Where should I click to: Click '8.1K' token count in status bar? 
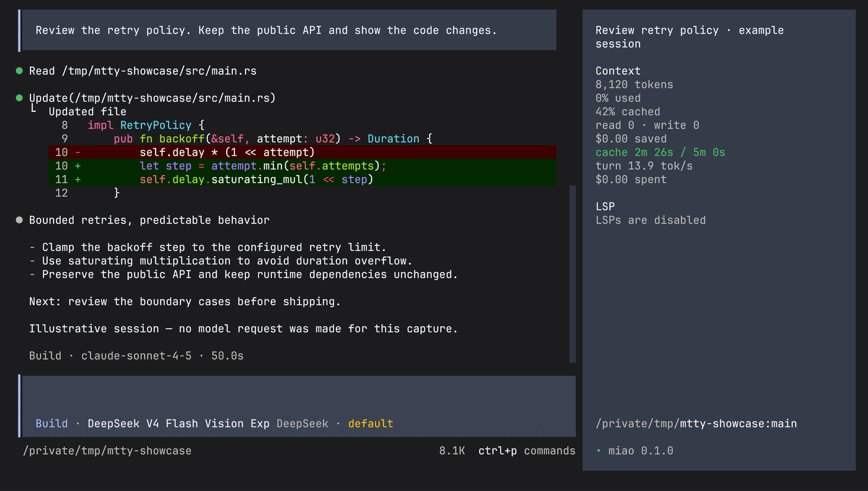click(x=452, y=451)
